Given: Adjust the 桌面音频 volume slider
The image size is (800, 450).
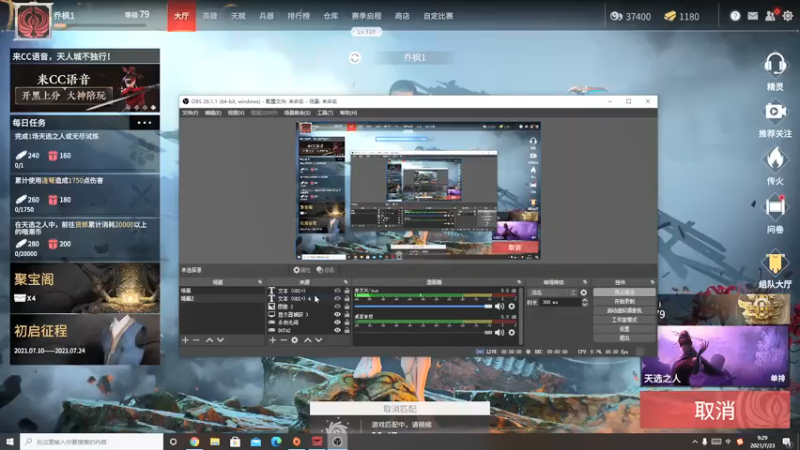Looking at the screenshot, I should (x=423, y=333).
